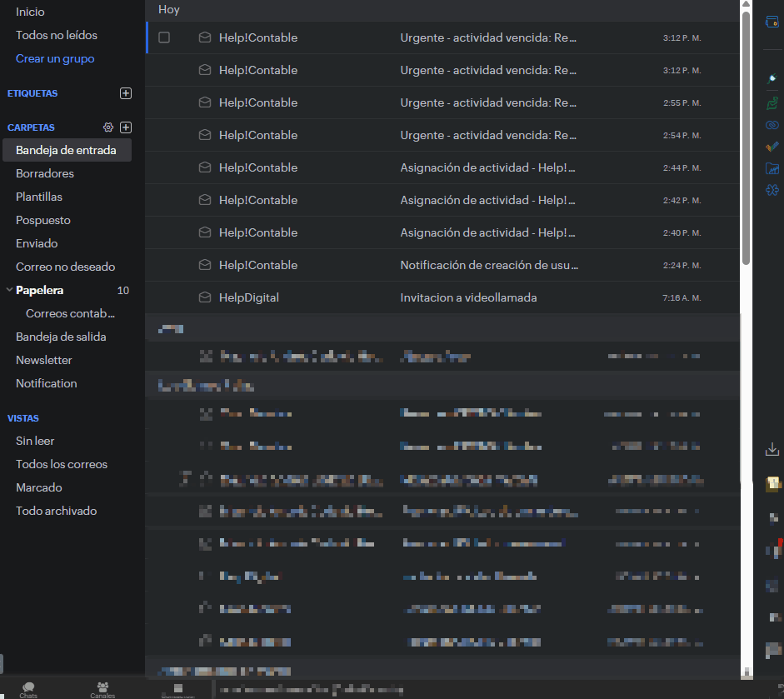Viewport: 784px width, 699px height.
Task: Click the ETIQUETAS section header
Action: coord(32,93)
